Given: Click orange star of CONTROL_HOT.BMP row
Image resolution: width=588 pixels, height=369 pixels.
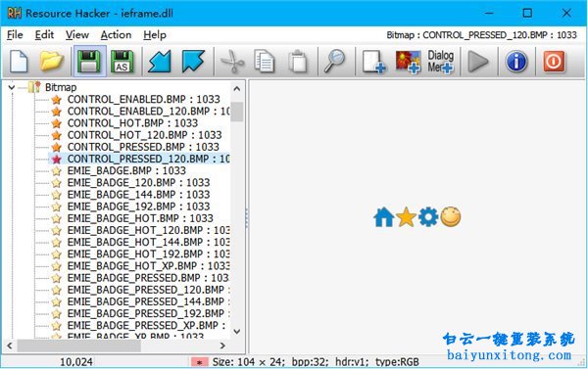Looking at the screenshot, I should point(56,123).
